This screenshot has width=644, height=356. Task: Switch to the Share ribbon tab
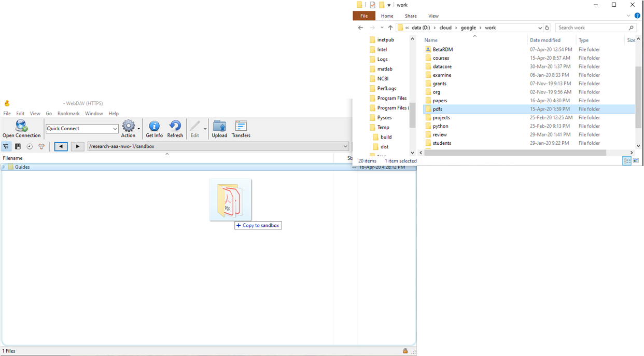click(x=411, y=16)
